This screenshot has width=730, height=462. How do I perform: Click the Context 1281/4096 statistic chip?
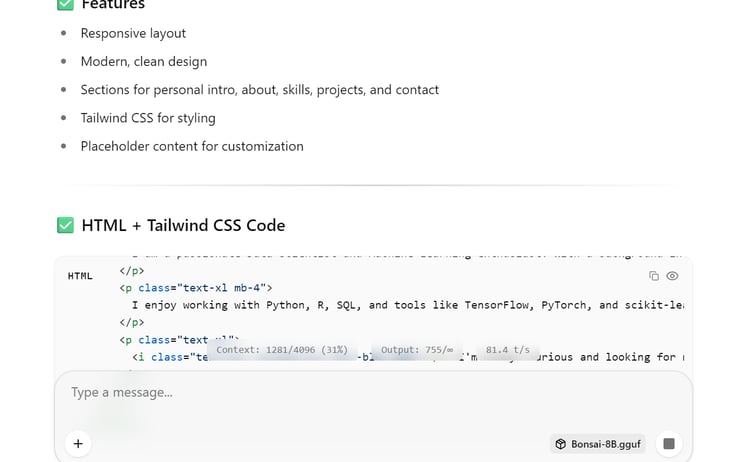pos(282,350)
